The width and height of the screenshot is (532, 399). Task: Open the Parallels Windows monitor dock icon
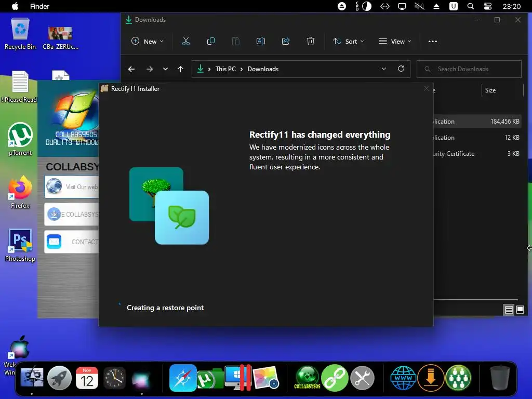(238, 378)
